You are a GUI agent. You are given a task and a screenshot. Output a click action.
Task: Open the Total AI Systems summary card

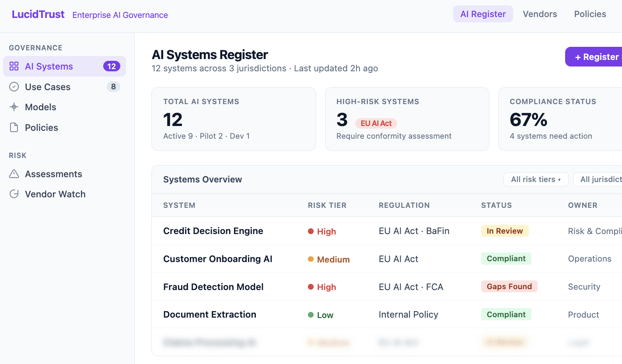(x=234, y=119)
